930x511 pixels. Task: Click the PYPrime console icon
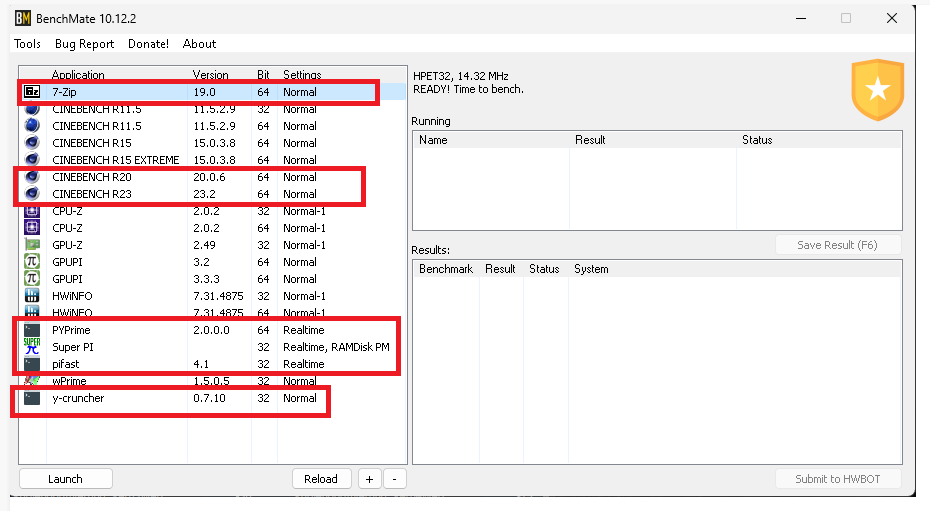pos(32,330)
